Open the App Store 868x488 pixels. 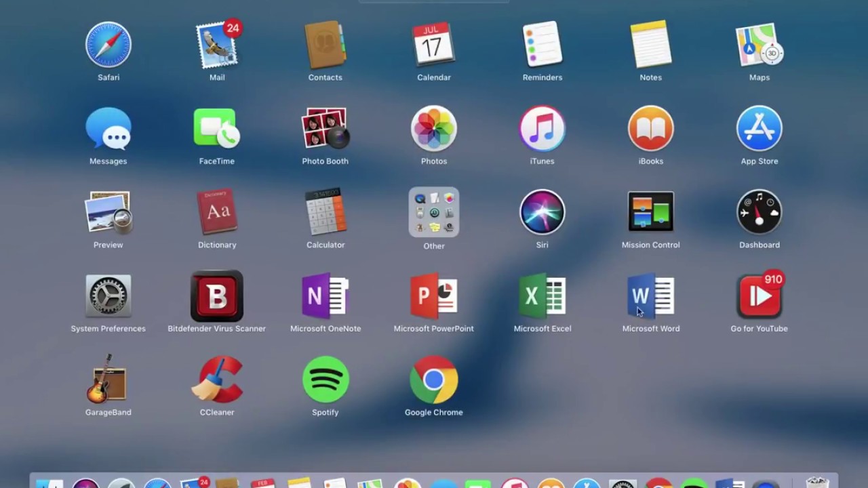[x=759, y=129]
